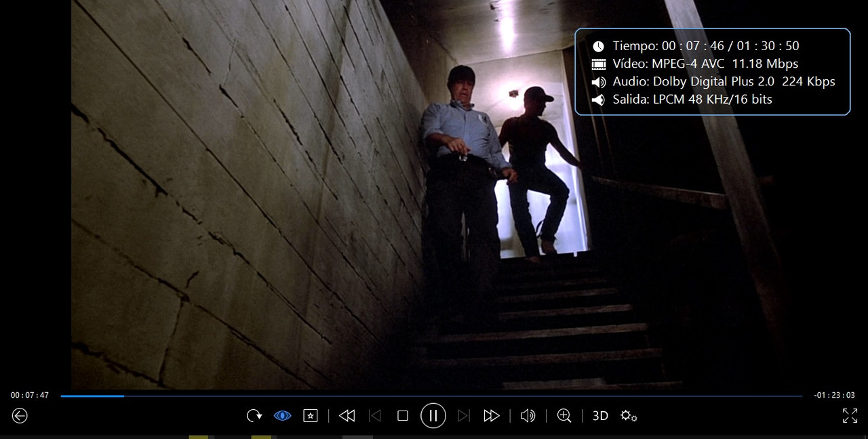This screenshot has height=439, width=868.
Task: Fast forward the video
Action: [x=492, y=415]
